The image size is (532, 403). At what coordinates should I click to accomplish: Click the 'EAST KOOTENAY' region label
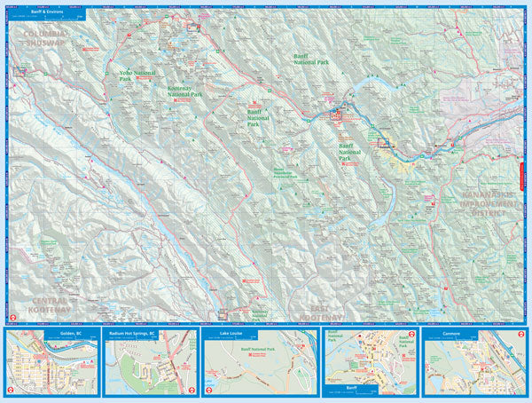coord(320,313)
